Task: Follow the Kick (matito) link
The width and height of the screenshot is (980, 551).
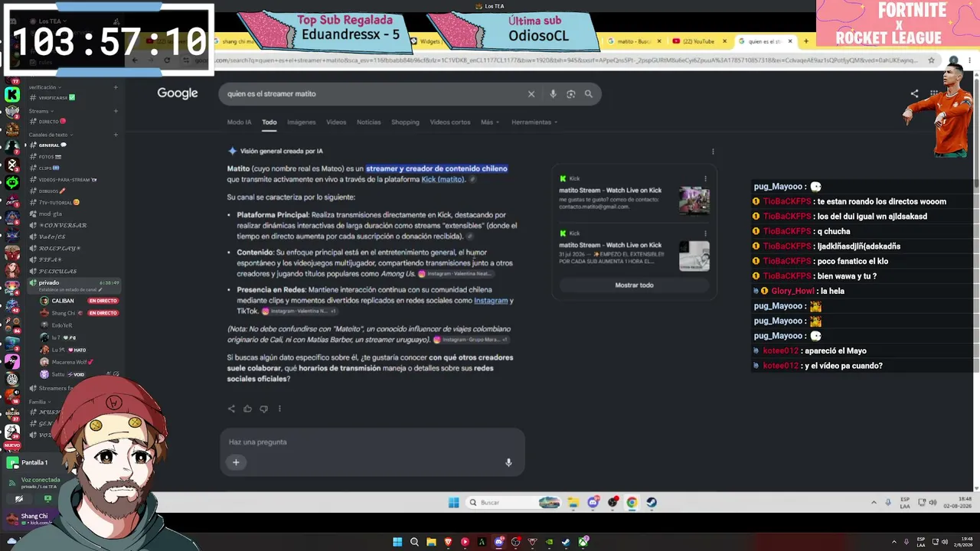Action: tap(443, 180)
